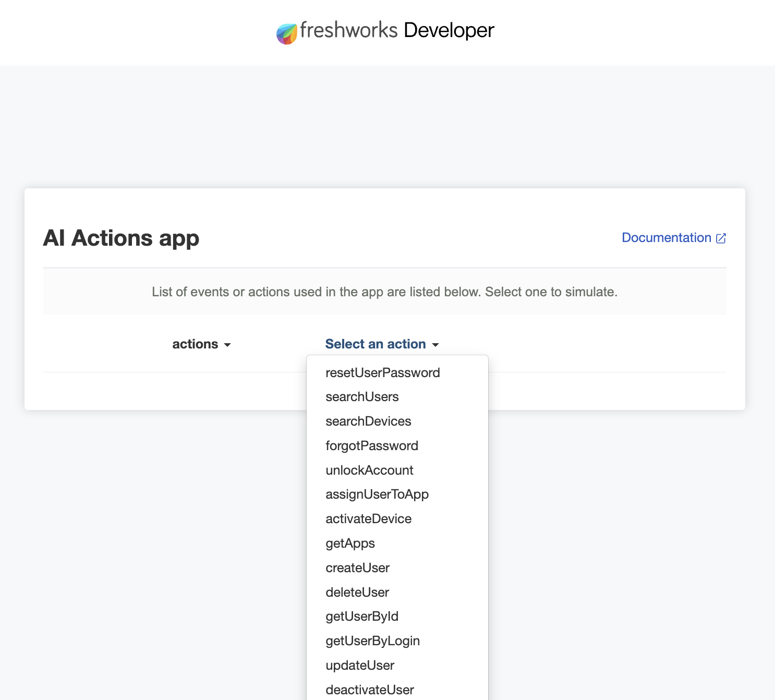The height and width of the screenshot is (700, 775).
Task: Click the external link icon beside Documentation
Action: (x=721, y=238)
